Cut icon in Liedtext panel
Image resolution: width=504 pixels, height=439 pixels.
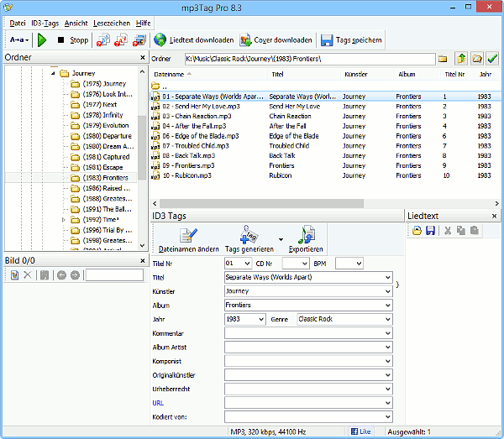(448, 230)
